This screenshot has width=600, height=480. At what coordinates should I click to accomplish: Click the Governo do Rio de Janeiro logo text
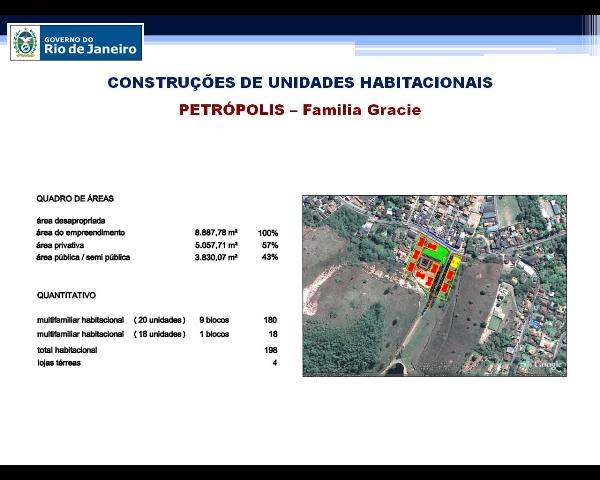coord(89,44)
